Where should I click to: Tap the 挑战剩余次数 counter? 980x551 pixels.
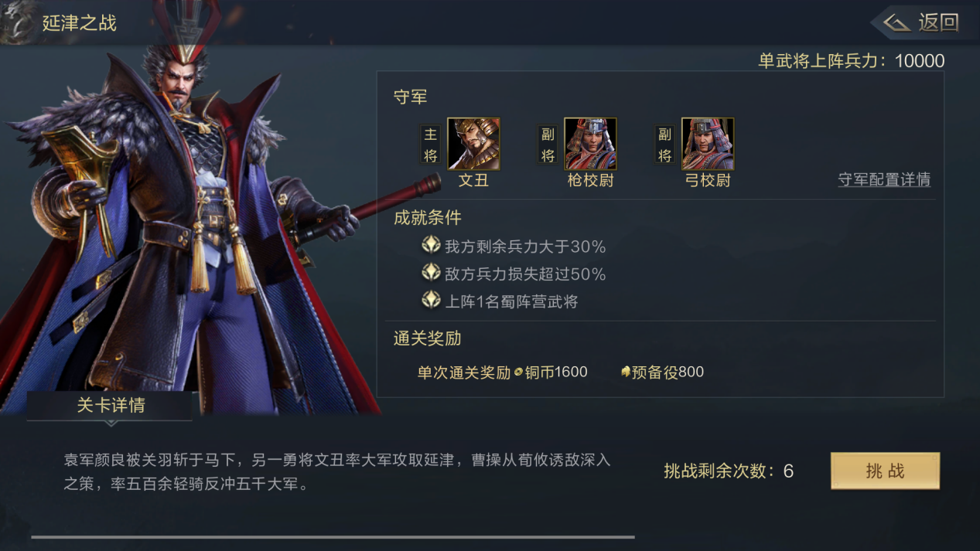(x=729, y=471)
